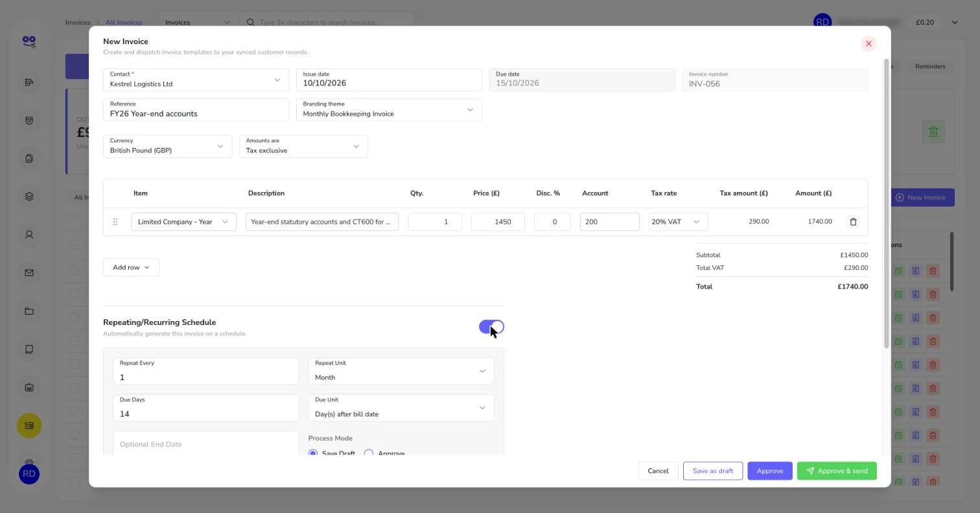Expand the Repeat Unit dropdown set to Month
The height and width of the screenshot is (513, 980).
coord(401,371)
